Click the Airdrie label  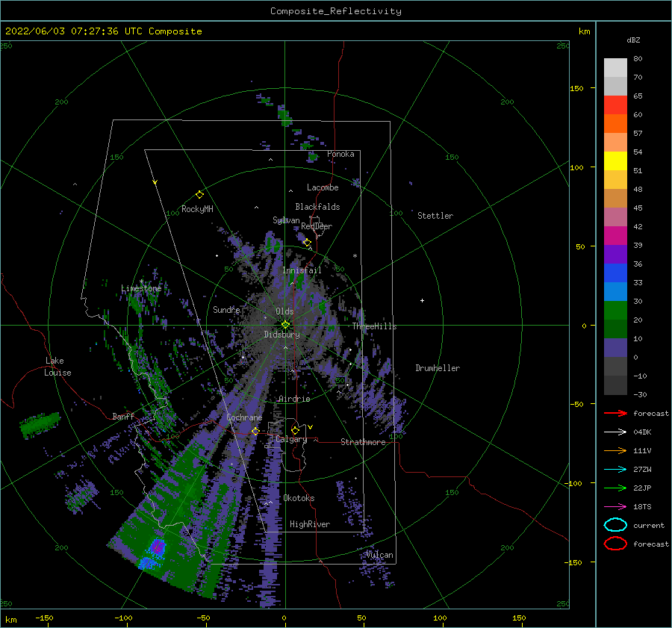(x=294, y=399)
